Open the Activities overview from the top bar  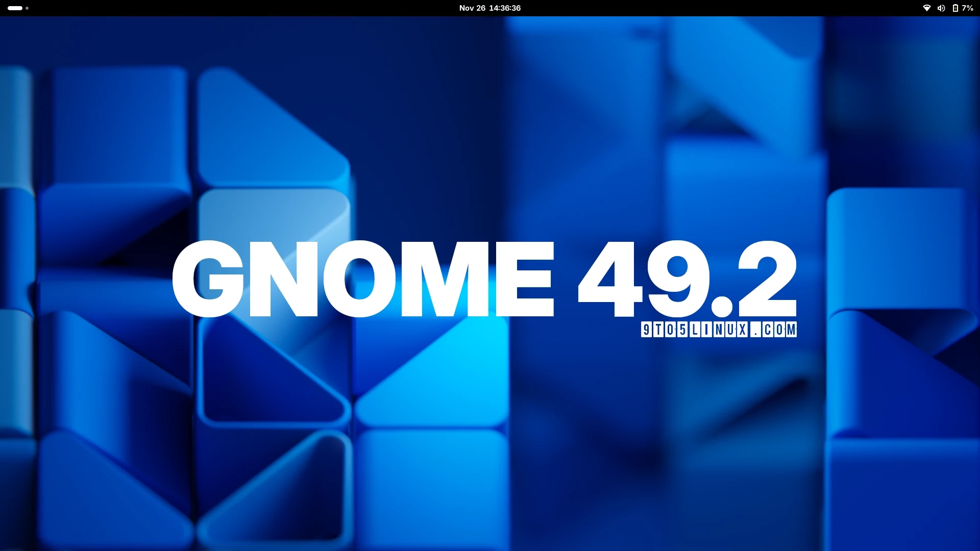point(15,8)
